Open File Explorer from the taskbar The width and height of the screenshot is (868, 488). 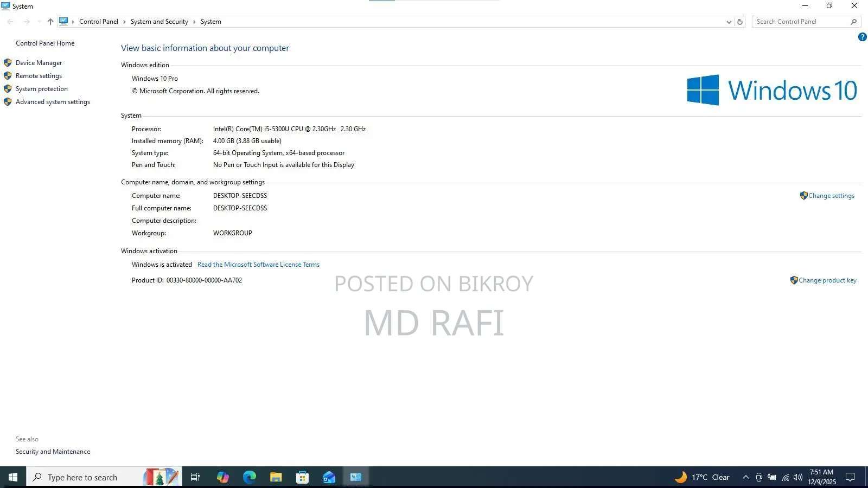click(276, 477)
